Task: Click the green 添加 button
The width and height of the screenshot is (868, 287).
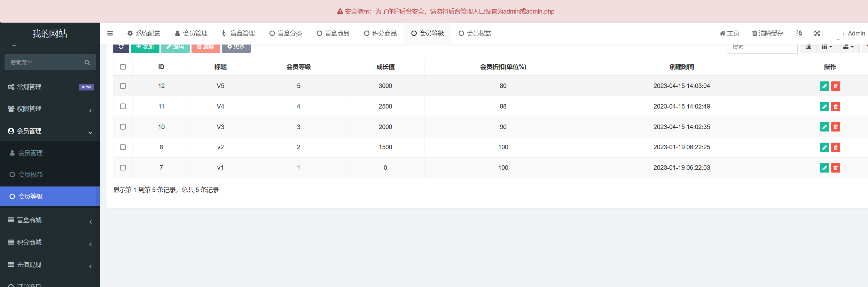Action: pos(145,47)
